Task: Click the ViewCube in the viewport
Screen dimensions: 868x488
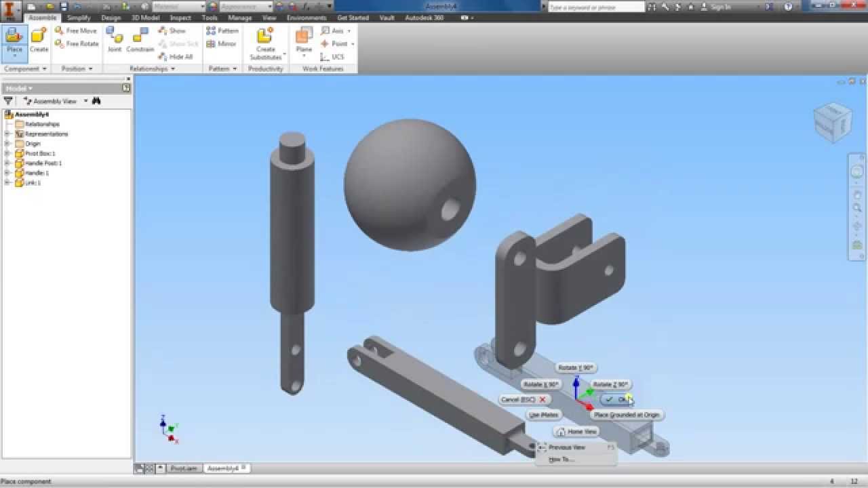Action: [x=832, y=121]
